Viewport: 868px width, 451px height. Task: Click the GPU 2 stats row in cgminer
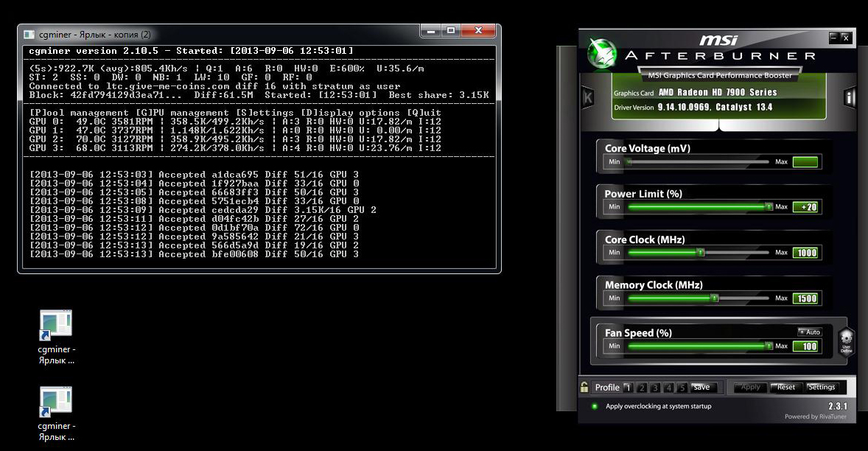[x=235, y=139]
